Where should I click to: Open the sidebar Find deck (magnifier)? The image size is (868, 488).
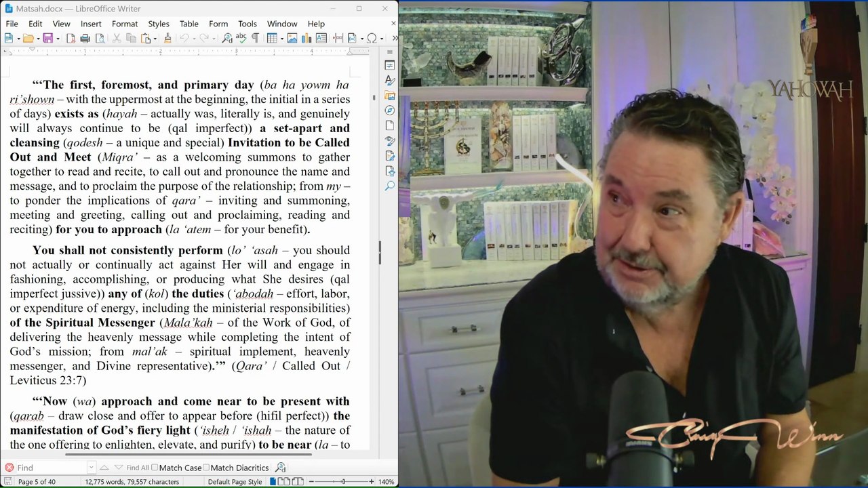390,186
